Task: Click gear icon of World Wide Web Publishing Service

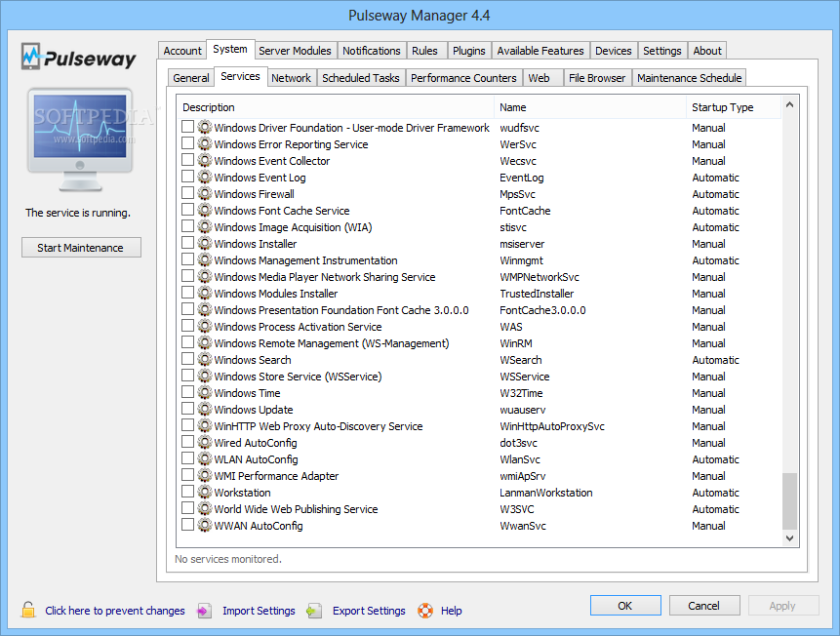Action: [205, 508]
